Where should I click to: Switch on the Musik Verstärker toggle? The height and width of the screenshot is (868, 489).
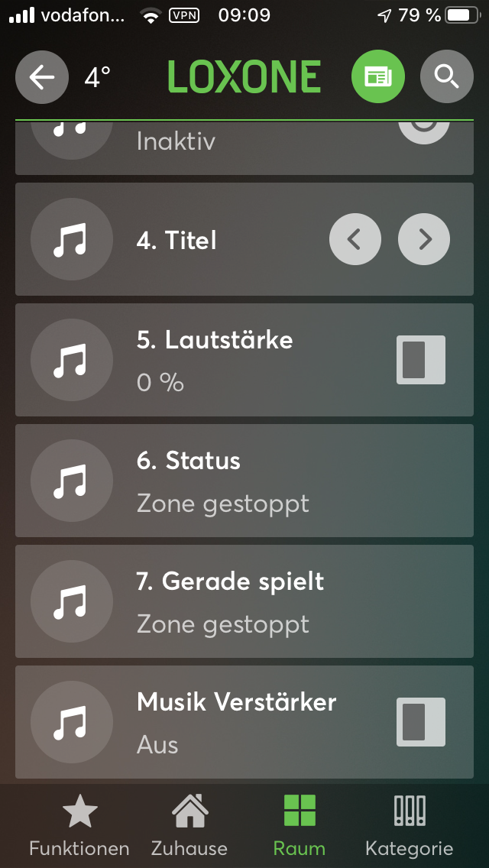[421, 722]
